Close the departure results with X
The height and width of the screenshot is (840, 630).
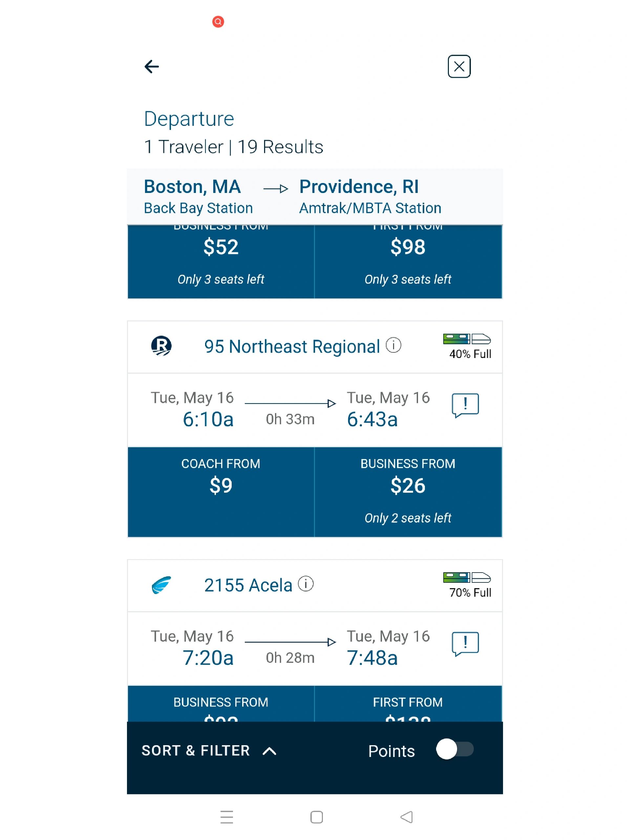[x=459, y=67]
